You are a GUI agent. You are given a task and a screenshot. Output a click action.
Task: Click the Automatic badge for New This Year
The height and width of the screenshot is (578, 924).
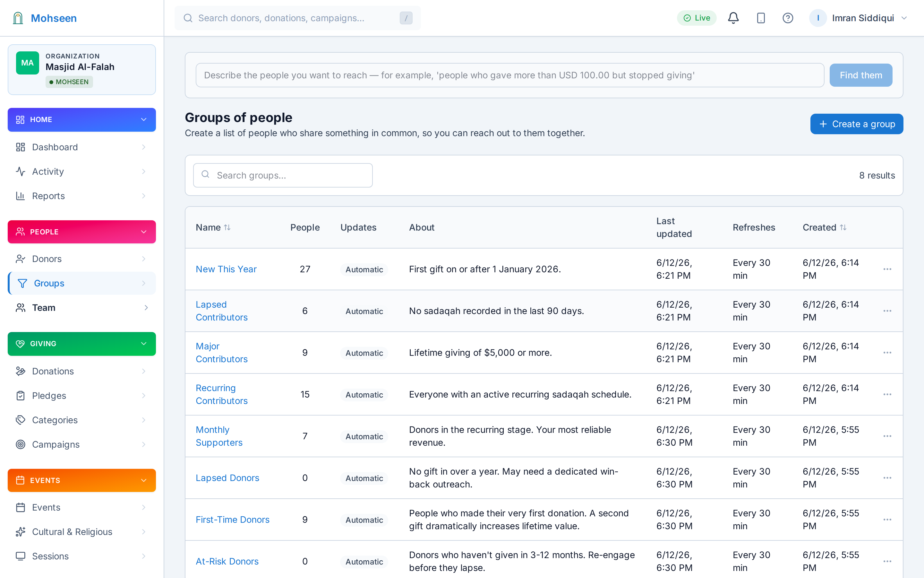click(x=364, y=269)
